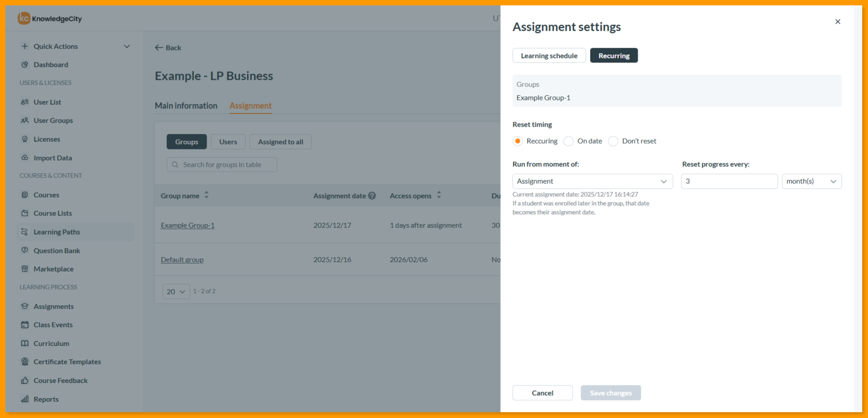This screenshot has height=418, width=868.
Task: Select the Reccuring reset timing option
Action: (518, 141)
